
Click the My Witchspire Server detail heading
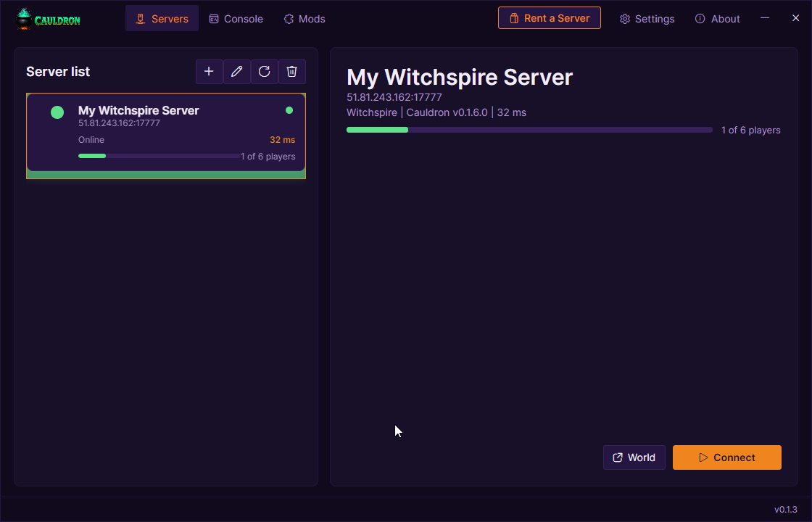[x=460, y=77]
